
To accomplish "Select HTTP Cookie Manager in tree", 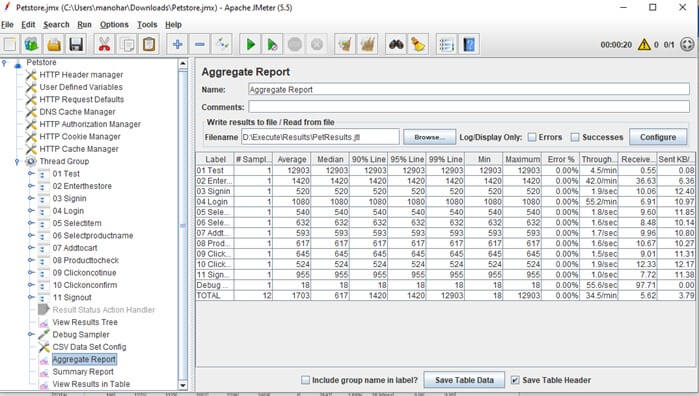I will (80, 136).
